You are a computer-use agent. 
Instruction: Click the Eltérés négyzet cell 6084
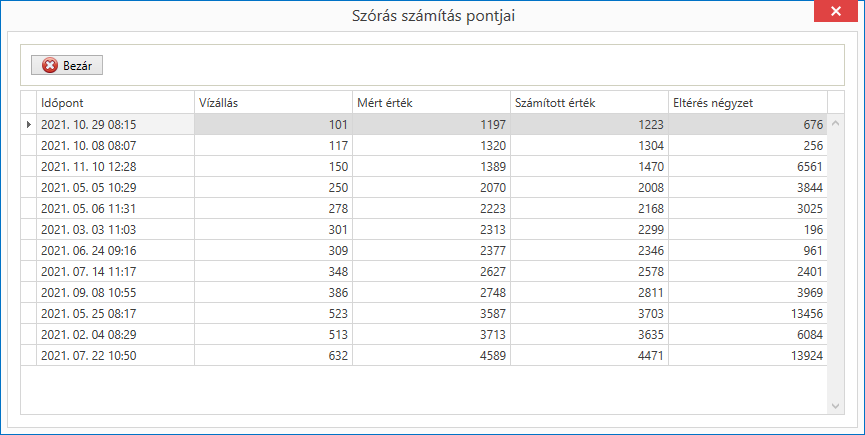747,334
